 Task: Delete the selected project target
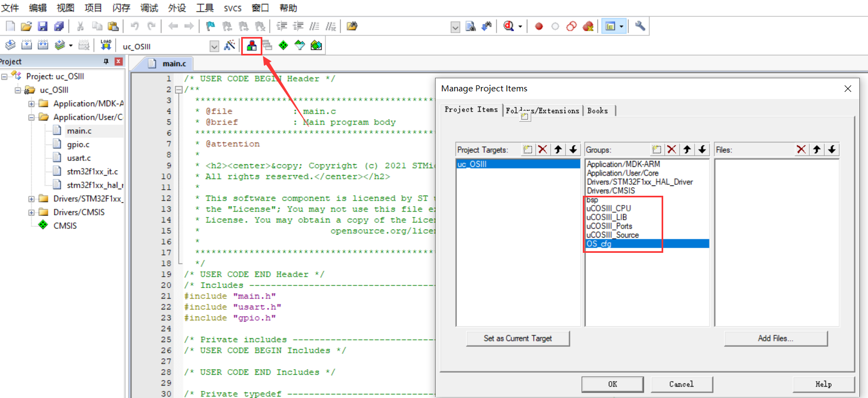[x=543, y=150]
